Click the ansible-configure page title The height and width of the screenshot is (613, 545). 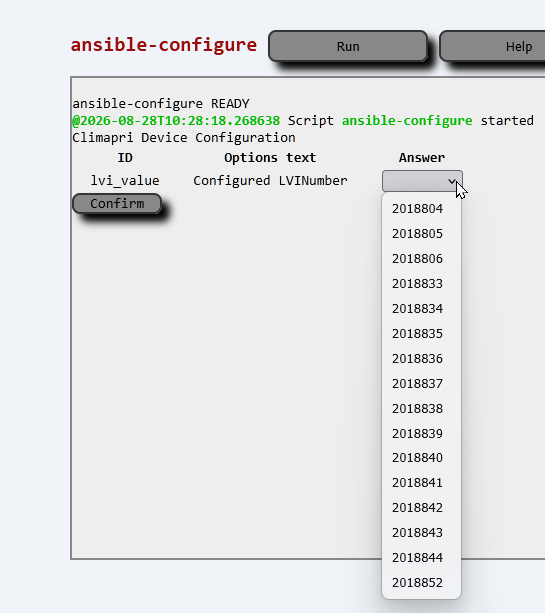164,45
